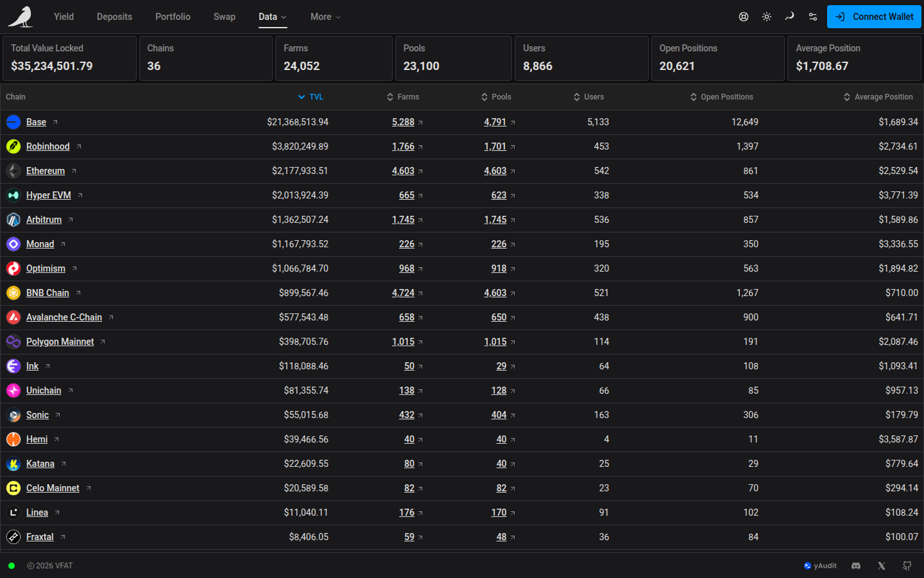924x578 pixels.
Task: Click the Monad chain logo icon
Action: (x=13, y=244)
